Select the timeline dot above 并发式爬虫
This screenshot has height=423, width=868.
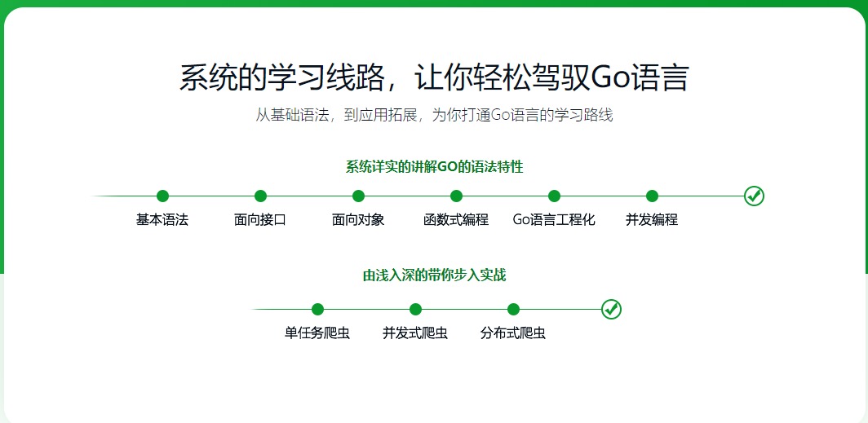point(415,309)
